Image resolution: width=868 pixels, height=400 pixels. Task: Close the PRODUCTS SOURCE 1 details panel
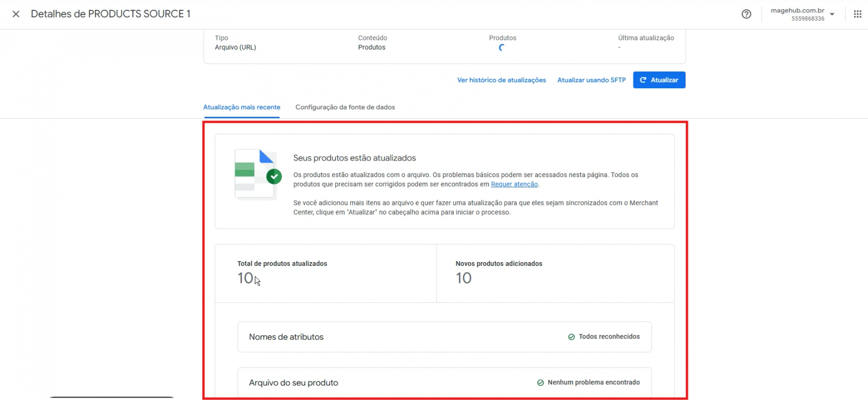pos(16,14)
